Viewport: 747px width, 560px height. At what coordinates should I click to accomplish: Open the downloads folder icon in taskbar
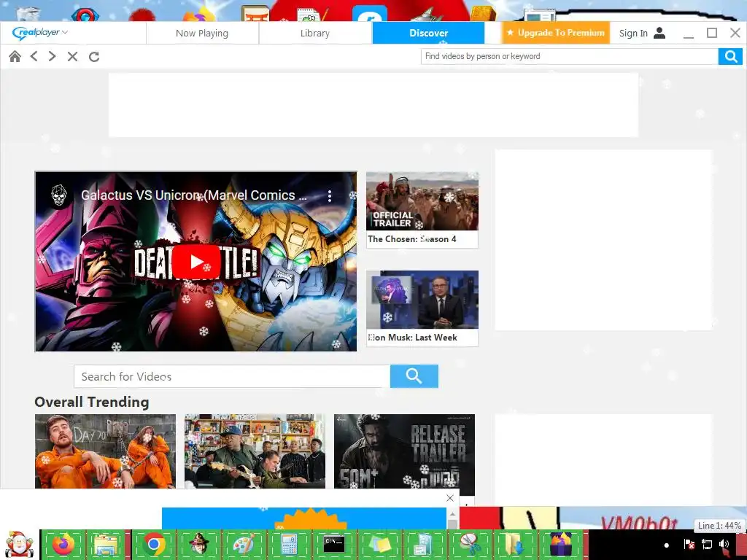514,544
